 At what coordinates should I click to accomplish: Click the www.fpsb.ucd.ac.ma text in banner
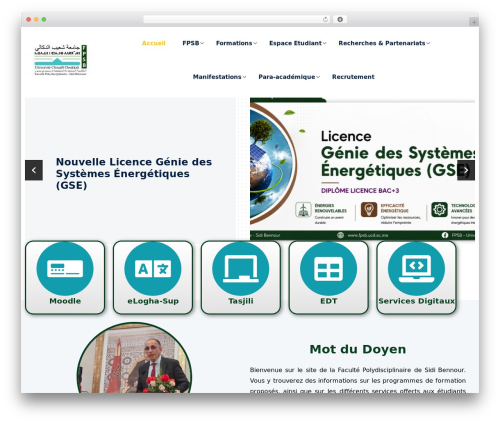[368, 235]
